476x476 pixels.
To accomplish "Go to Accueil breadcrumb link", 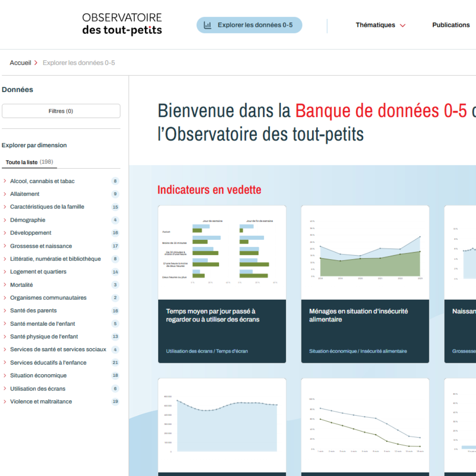I will point(20,63).
